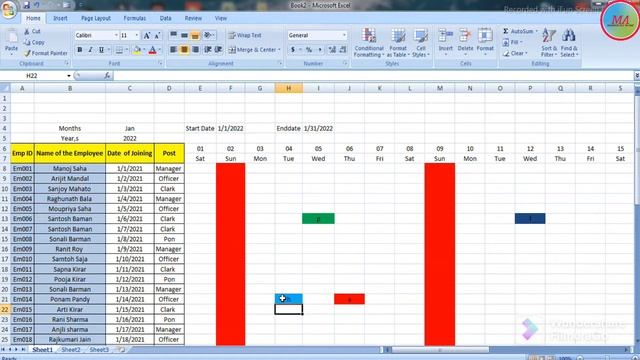640x360 pixels.
Task: Select column H header
Action: point(289,88)
